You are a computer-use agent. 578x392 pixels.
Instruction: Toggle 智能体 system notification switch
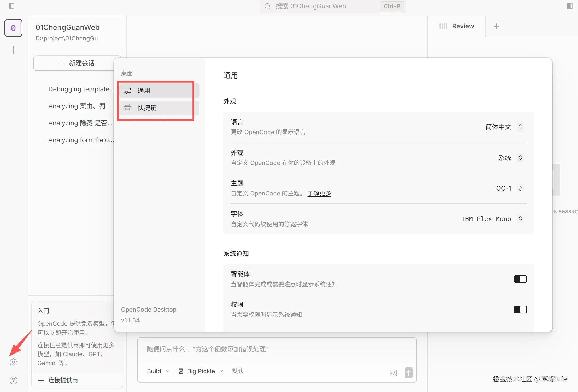520,279
